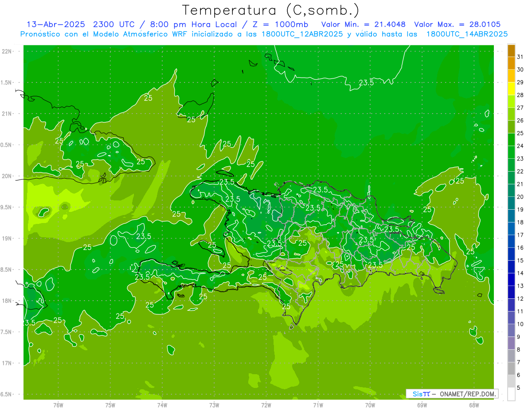Screen dimensions: 532x411
Task: Click legend value 30 on the color scale
Action: coord(520,70)
